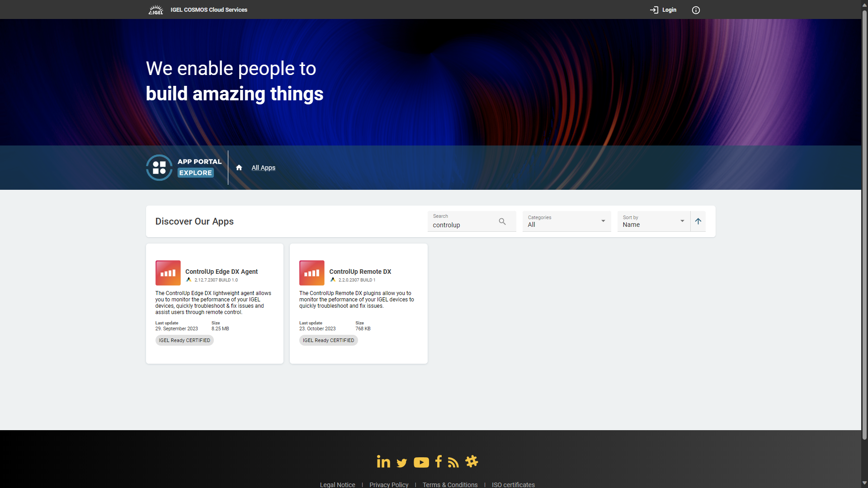
Task: Open the Facebook icon in footer
Action: pos(438,461)
